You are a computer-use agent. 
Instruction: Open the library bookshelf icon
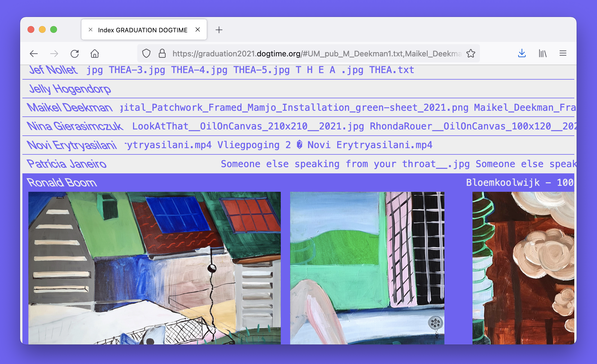pyautogui.click(x=543, y=54)
